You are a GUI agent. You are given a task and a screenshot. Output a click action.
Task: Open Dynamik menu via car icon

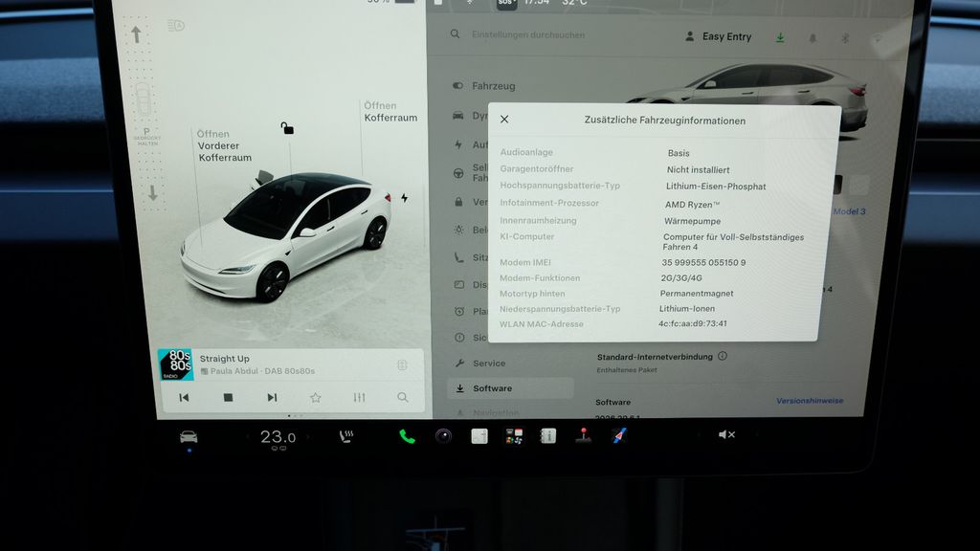coord(458,116)
